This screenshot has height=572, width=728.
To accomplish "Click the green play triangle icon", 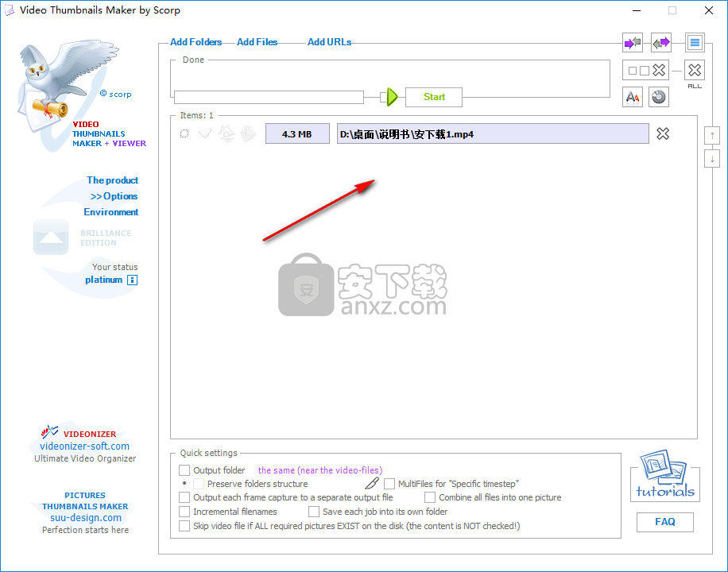I will [x=393, y=97].
